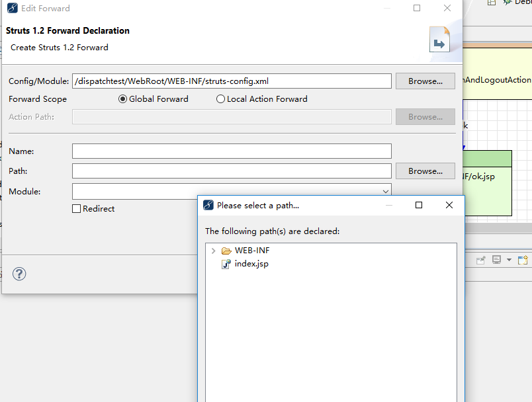Click the Name input field
Viewport: 532px width, 402px height.
coord(232,151)
